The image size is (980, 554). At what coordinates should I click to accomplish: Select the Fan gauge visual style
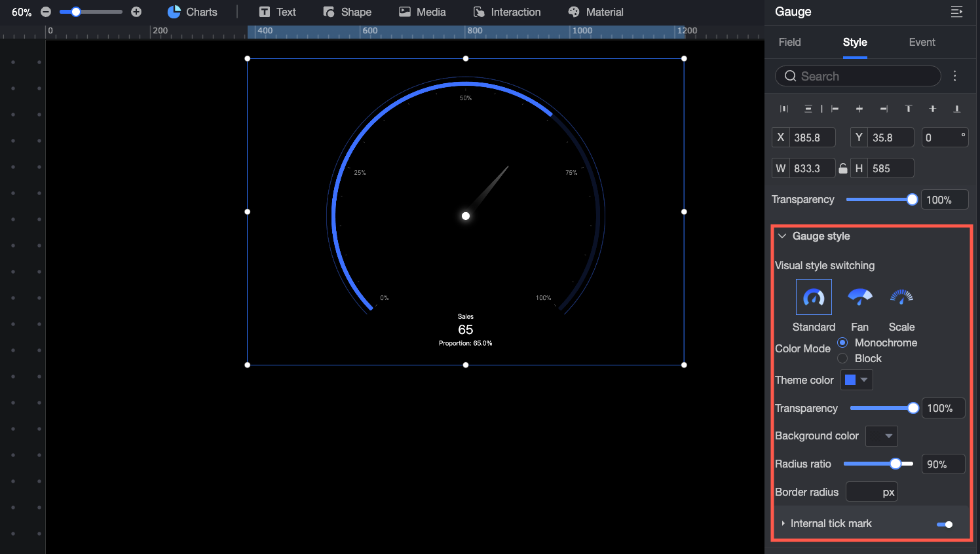[860, 297]
